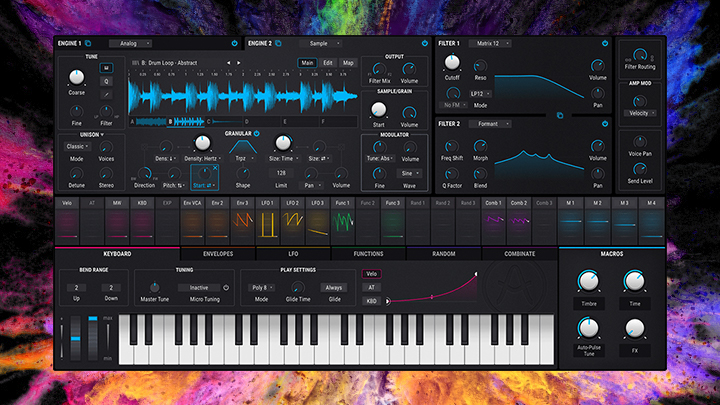Click the Filter 1 Cutoff knob

(x=452, y=63)
